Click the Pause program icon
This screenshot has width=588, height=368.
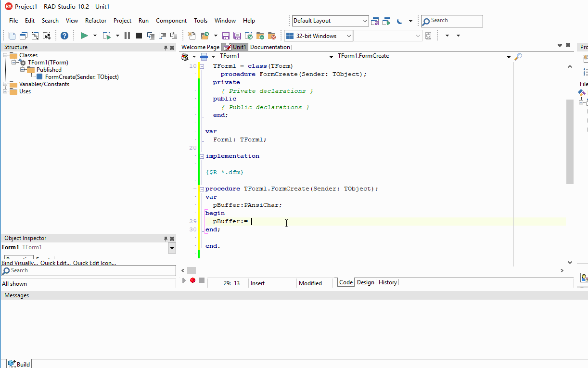click(x=127, y=36)
